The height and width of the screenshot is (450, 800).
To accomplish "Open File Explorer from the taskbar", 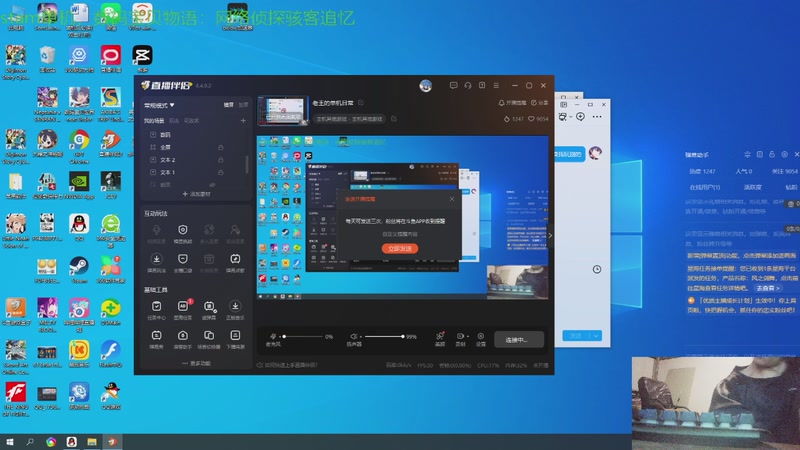I will [x=92, y=442].
